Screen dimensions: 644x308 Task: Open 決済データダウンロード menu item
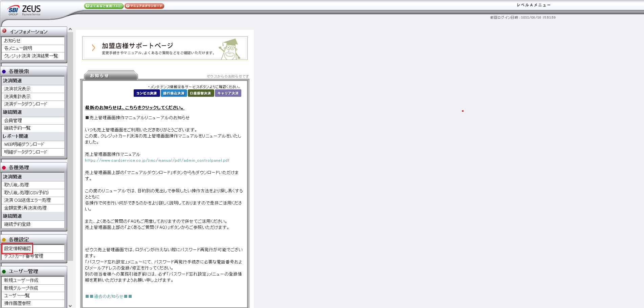(33, 104)
